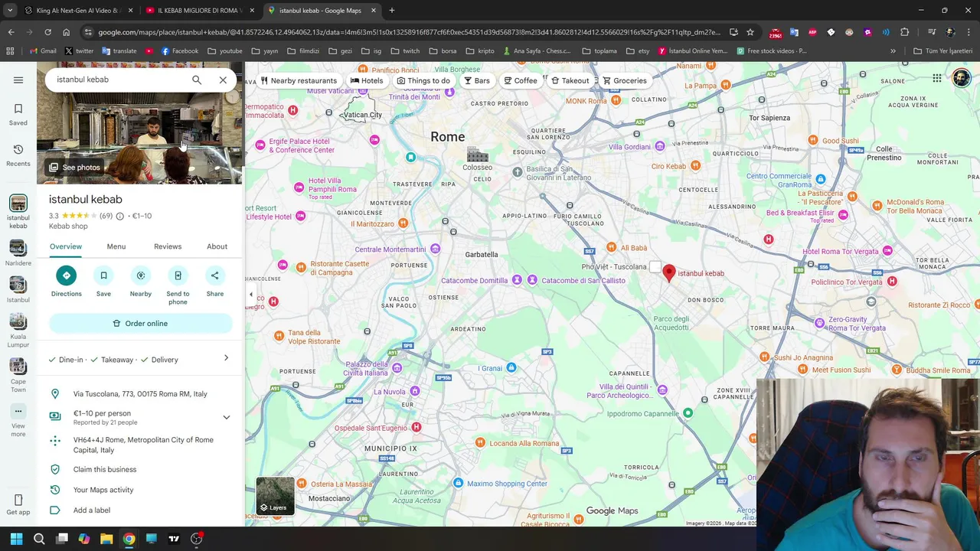This screenshot has width=980, height=551.
Task: Filter by Nearby restaurants chip
Action: tap(299, 80)
